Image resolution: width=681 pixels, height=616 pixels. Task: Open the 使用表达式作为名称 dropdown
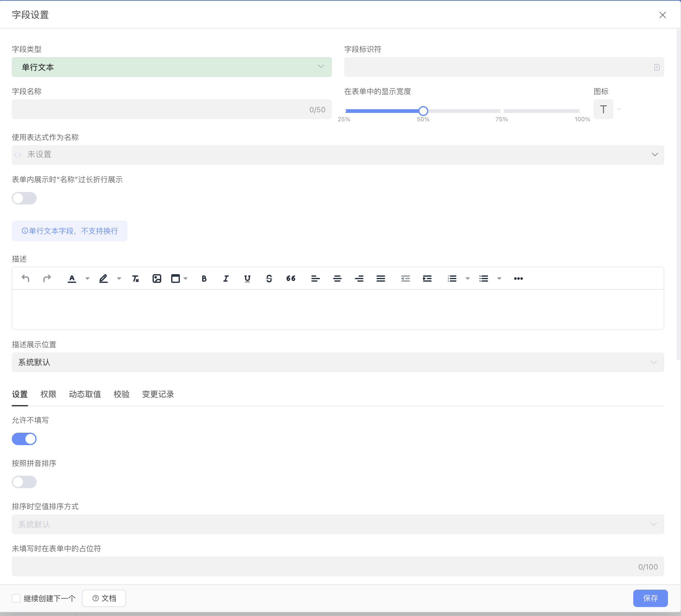tap(338, 155)
